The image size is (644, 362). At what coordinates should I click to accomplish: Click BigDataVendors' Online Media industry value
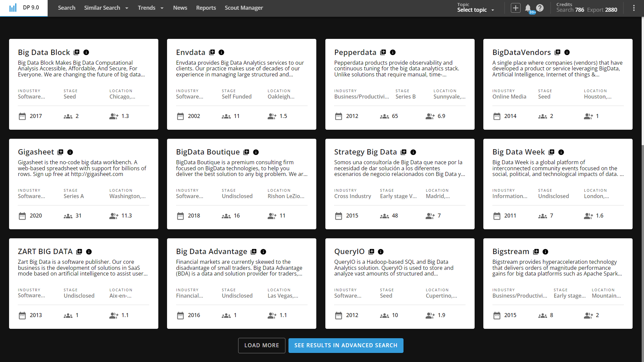(509, 97)
